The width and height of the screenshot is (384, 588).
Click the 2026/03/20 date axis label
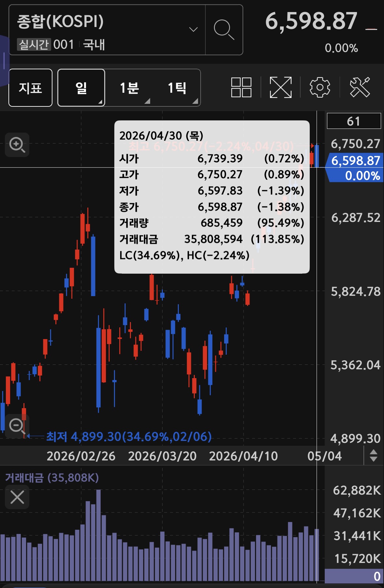162,456
